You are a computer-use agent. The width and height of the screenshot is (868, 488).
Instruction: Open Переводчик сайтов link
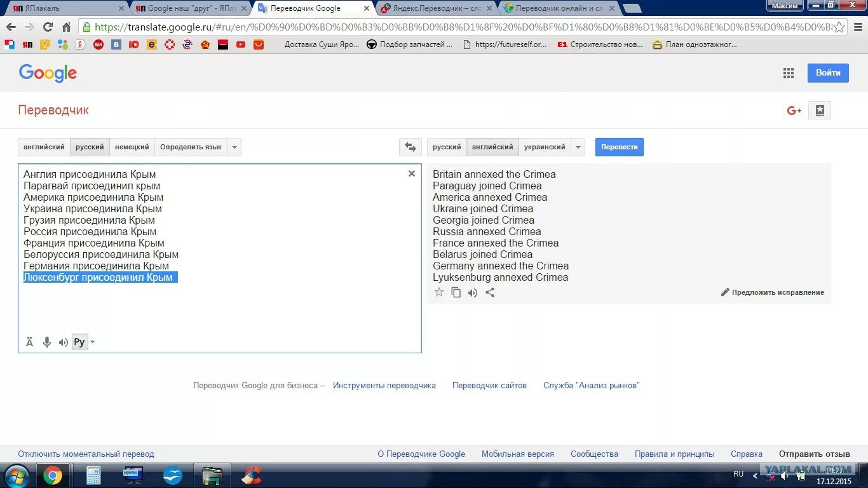coord(489,385)
